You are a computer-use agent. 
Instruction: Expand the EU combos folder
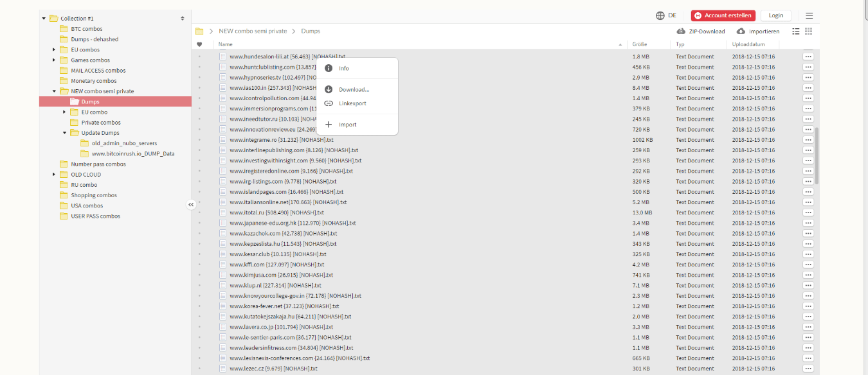pyautogui.click(x=54, y=50)
